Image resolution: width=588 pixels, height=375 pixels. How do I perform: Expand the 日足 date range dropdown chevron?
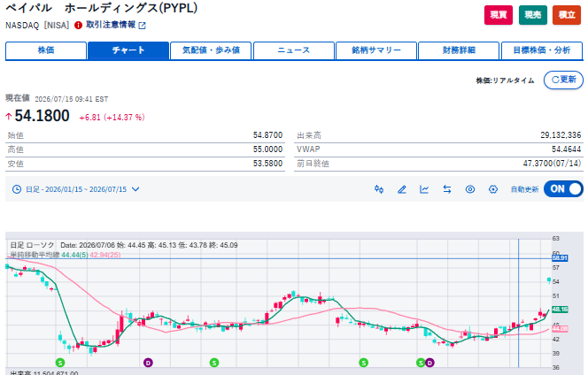pos(135,189)
